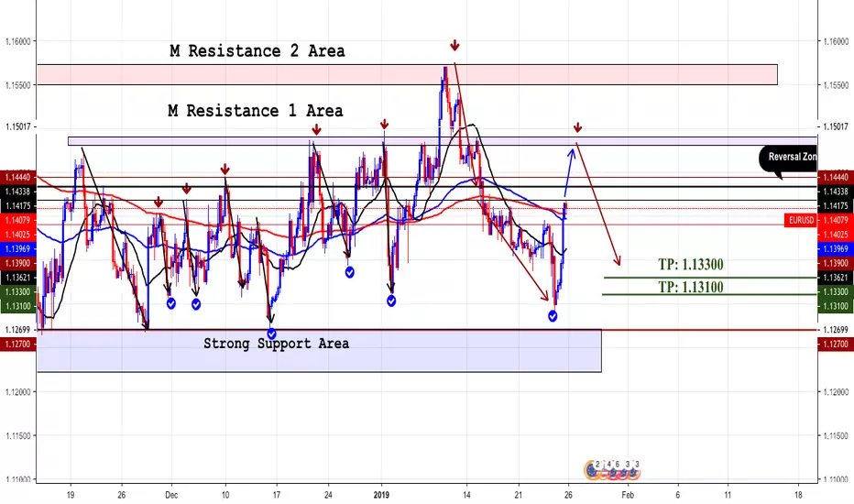Click the 21 date on time axis
This screenshot has width=854, height=504.
pos(518,495)
